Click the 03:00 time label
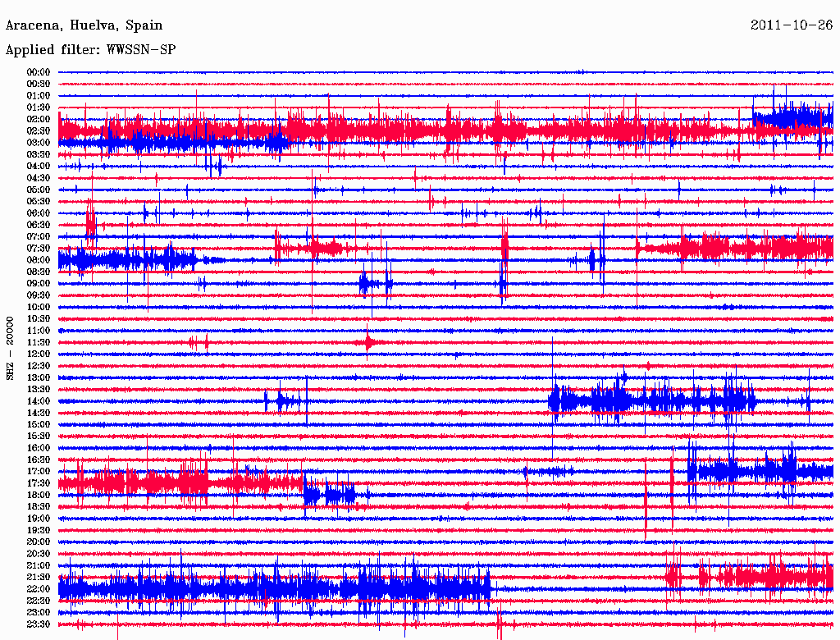The width and height of the screenshot is (840, 640). point(38,143)
